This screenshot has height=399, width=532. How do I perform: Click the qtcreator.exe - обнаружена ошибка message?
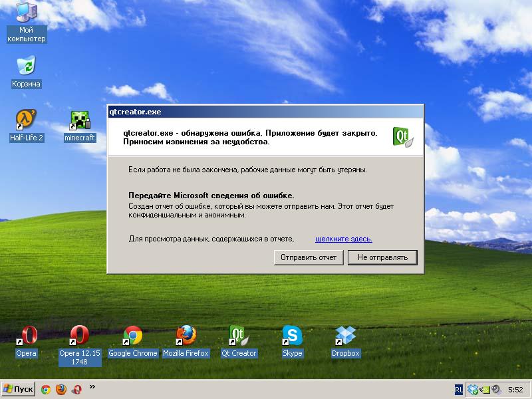tap(251, 138)
